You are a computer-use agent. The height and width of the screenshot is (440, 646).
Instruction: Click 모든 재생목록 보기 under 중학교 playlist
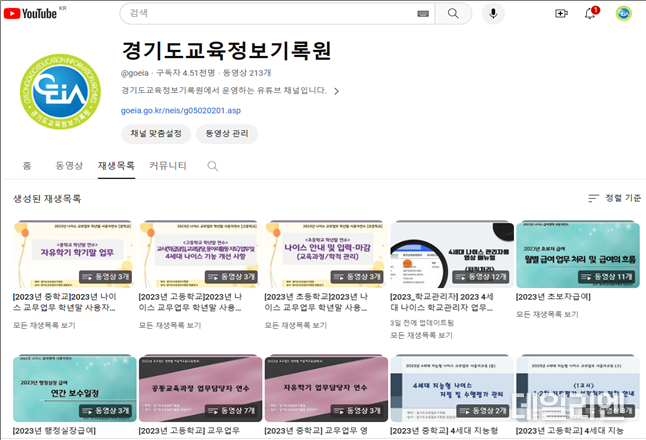click(44, 325)
